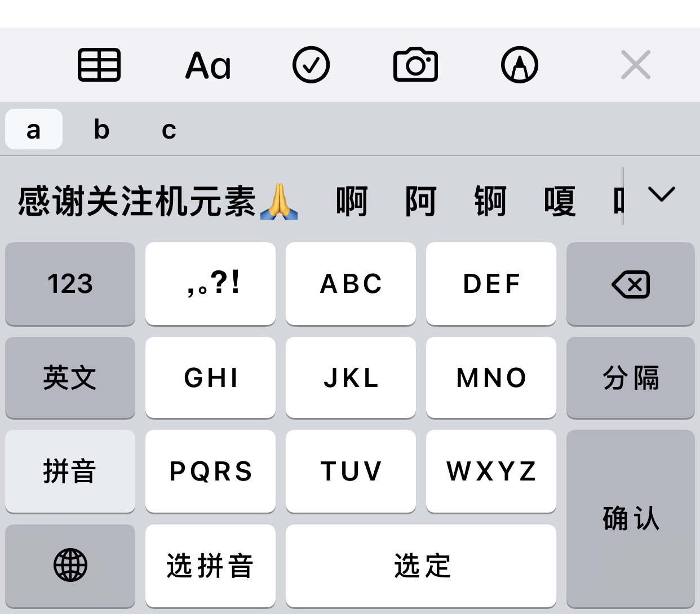Close the panel with the X icon

pyautogui.click(x=636, y=64)
